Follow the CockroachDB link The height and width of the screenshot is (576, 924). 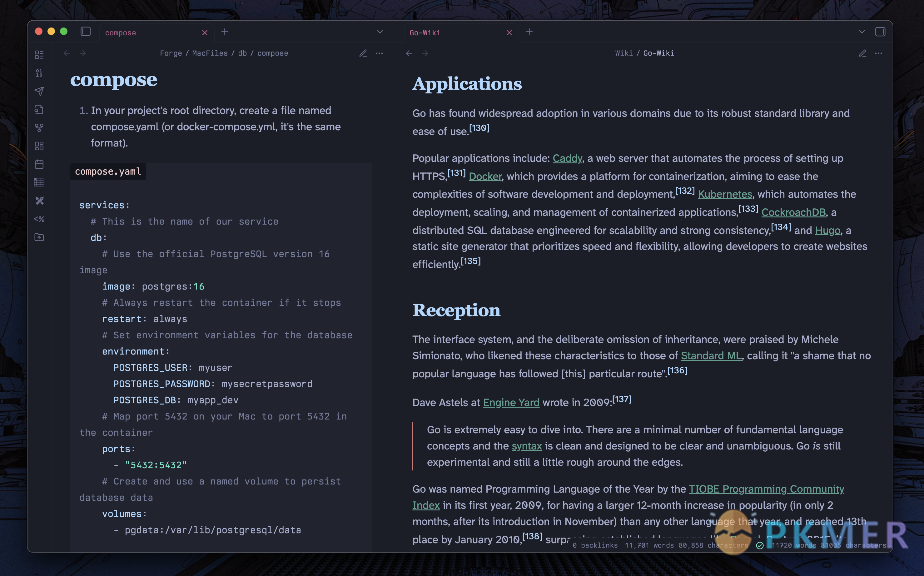(x=793, y=212)
